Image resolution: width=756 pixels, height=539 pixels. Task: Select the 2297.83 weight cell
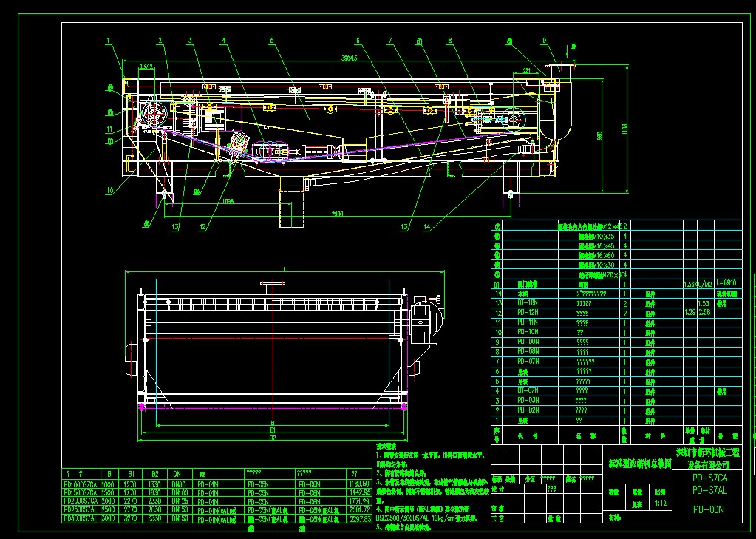(359, 519)
